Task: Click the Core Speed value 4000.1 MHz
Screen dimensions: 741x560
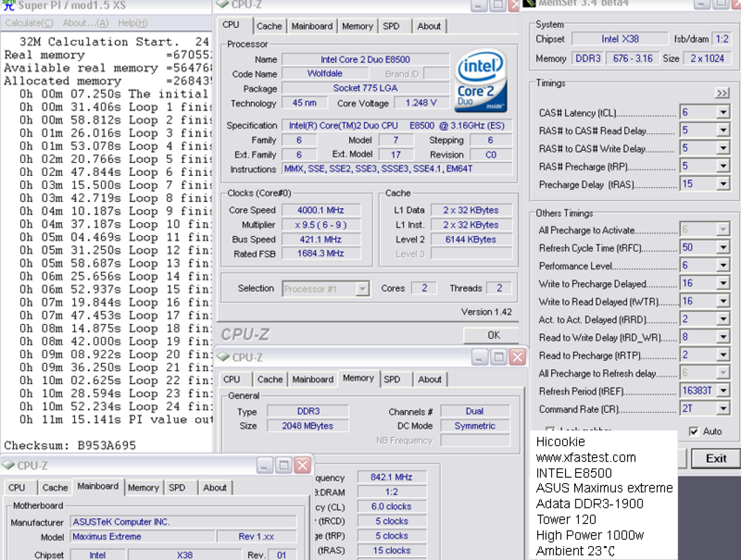Action: click(x=320, y=211)
